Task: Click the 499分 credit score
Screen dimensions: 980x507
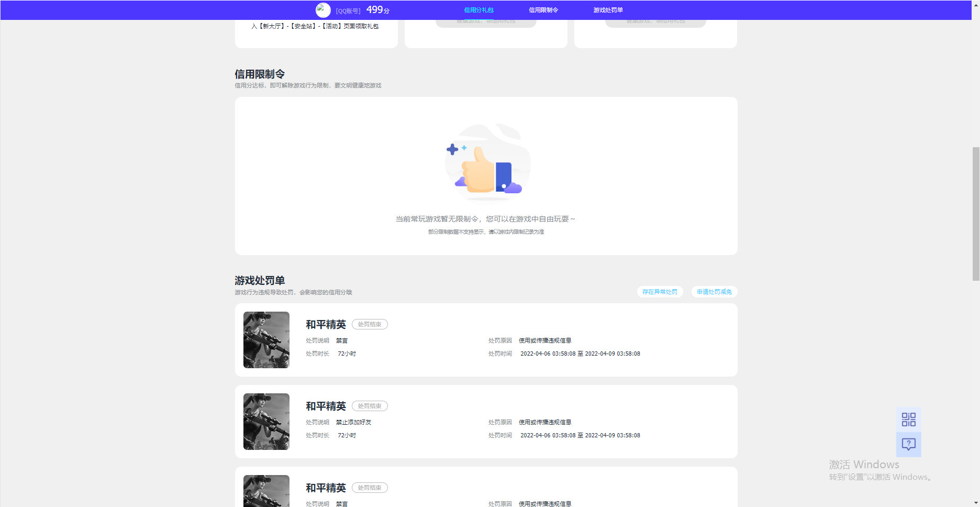Action: (x=378, y=10)
